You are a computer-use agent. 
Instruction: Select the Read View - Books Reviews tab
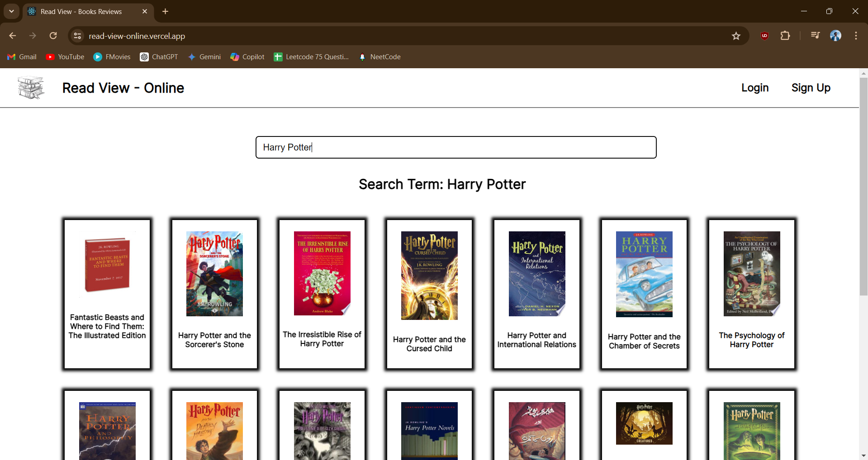pos(89,11)
